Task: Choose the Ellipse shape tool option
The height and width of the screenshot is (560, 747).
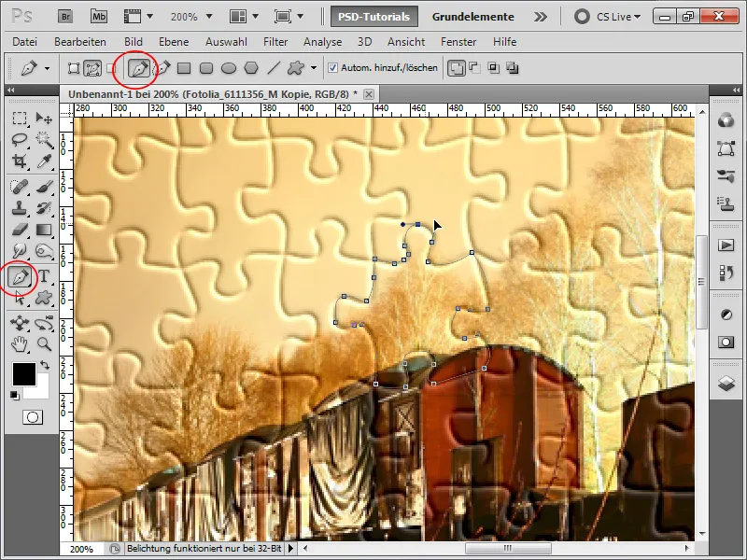Action: coord(229,68)
